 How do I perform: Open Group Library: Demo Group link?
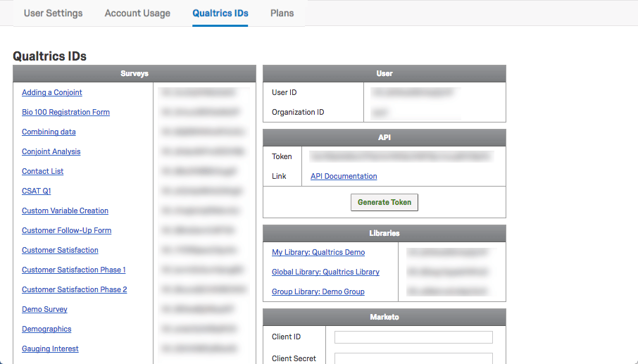pyautogui.click(x=318, y=291)
